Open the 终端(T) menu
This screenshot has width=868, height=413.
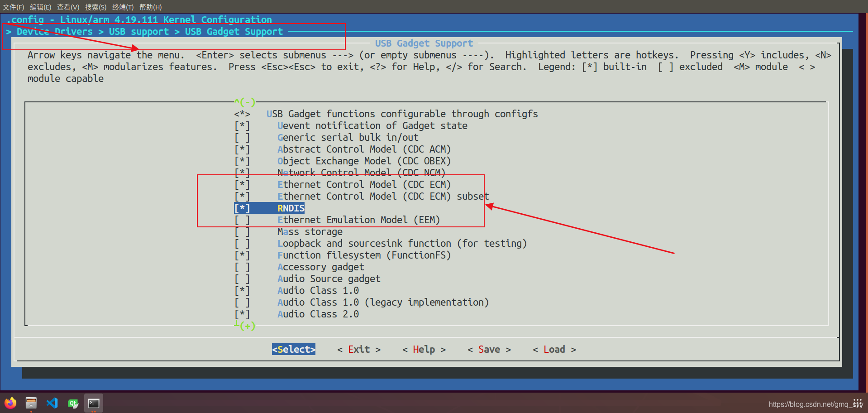coord(123,7)
